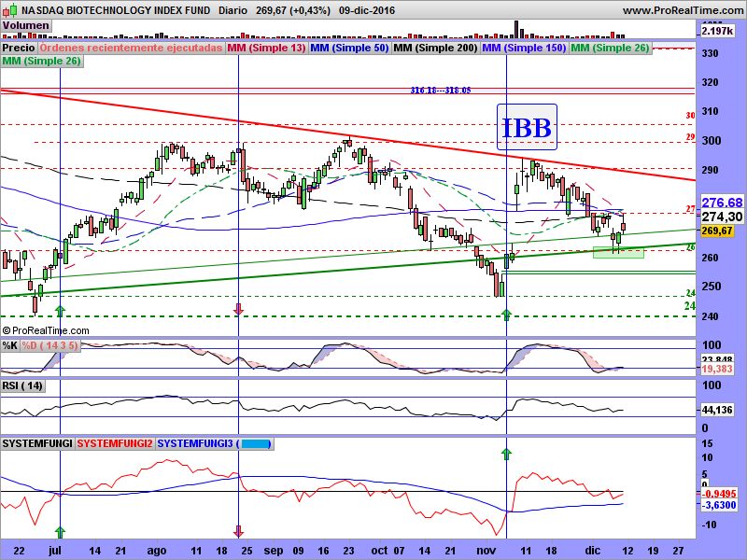Click the Órdenes recientemente ejecutadas label
This screenshot has height=560, width=747.
coord(131,48)
